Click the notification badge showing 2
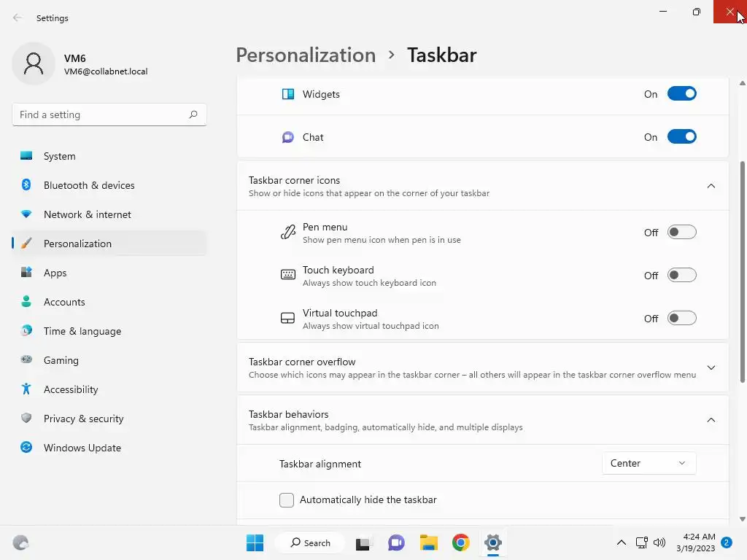The height and width of the screenshot is (560, 747). tap(727, 542)
